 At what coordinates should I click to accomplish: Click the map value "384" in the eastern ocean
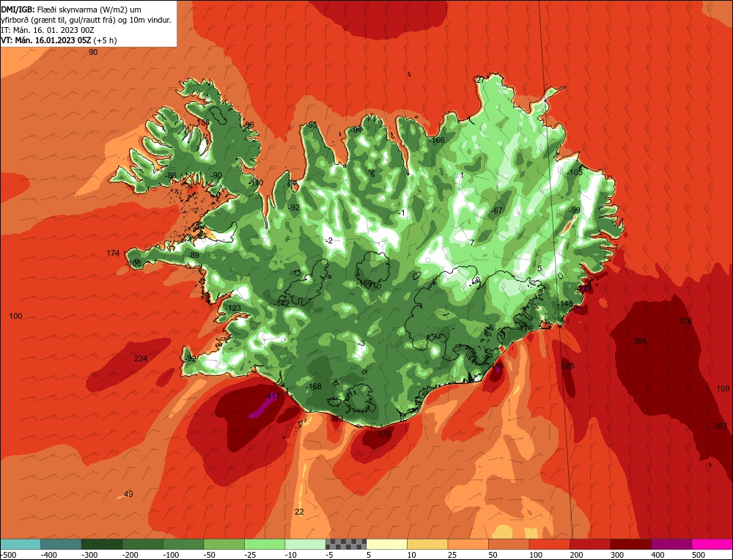coord(640,341)
